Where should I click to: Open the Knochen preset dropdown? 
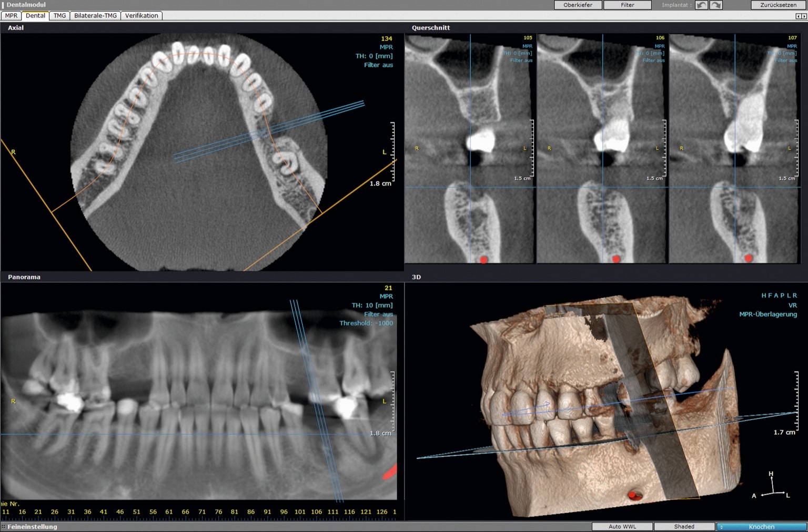click(x=761, y=526)
